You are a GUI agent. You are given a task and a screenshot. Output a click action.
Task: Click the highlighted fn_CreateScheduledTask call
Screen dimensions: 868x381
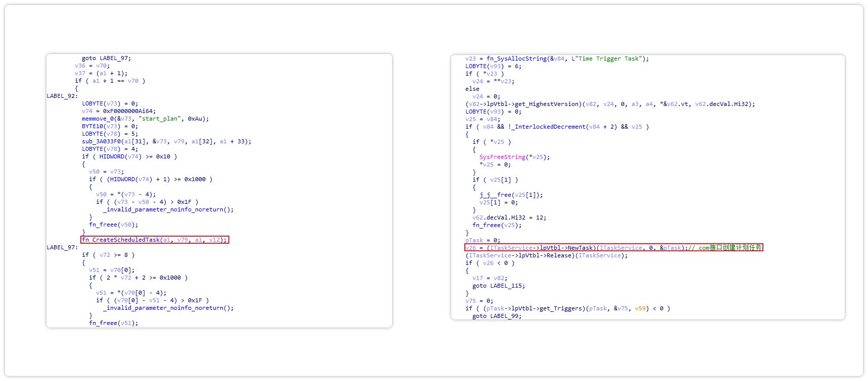pos(155,240)
